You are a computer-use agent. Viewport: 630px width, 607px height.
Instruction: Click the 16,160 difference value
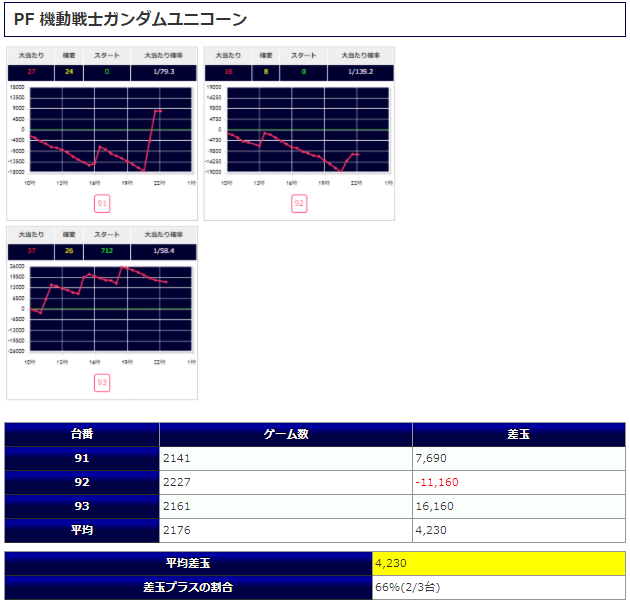click(435, 506)
